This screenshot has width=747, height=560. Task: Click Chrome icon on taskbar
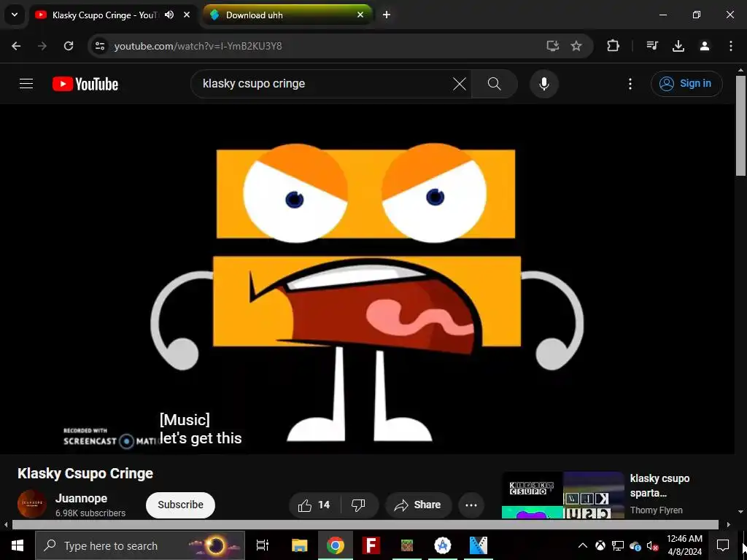336,545
